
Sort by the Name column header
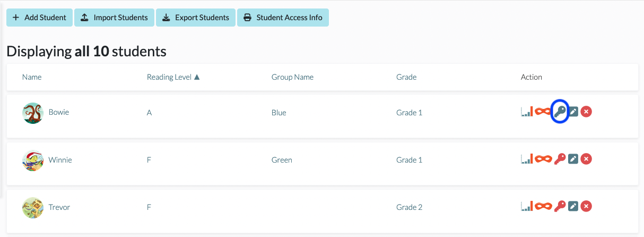click(32, 77)
